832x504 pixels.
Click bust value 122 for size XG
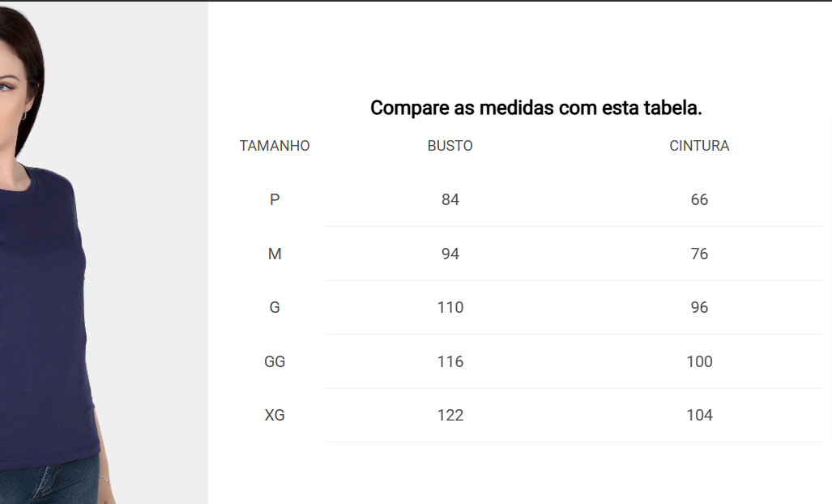[x=450, y=416]
